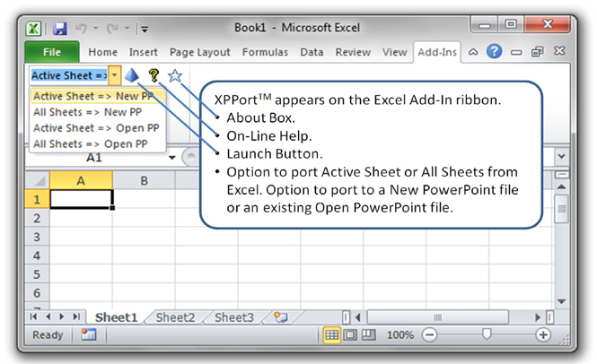Select column B header
597x364 pixels.
point(144,180)
